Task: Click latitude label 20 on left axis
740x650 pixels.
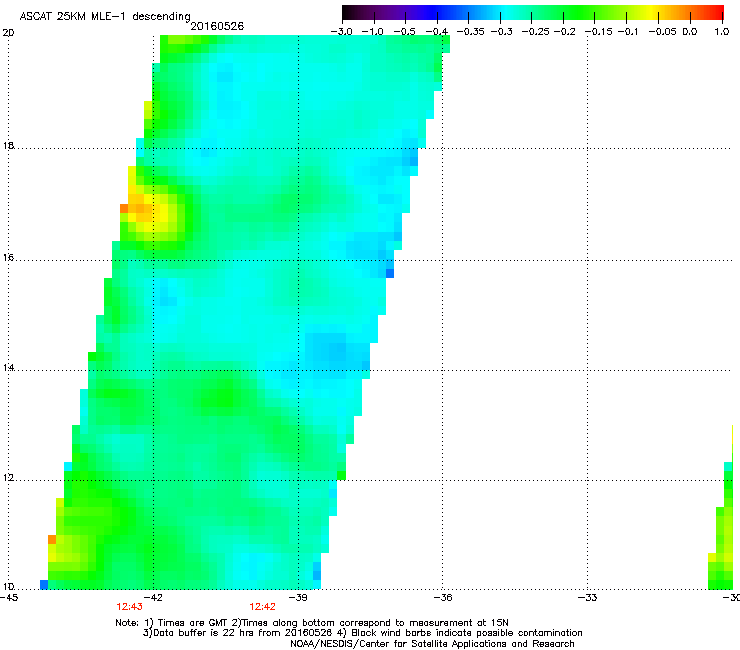Action: click(8, 33)
